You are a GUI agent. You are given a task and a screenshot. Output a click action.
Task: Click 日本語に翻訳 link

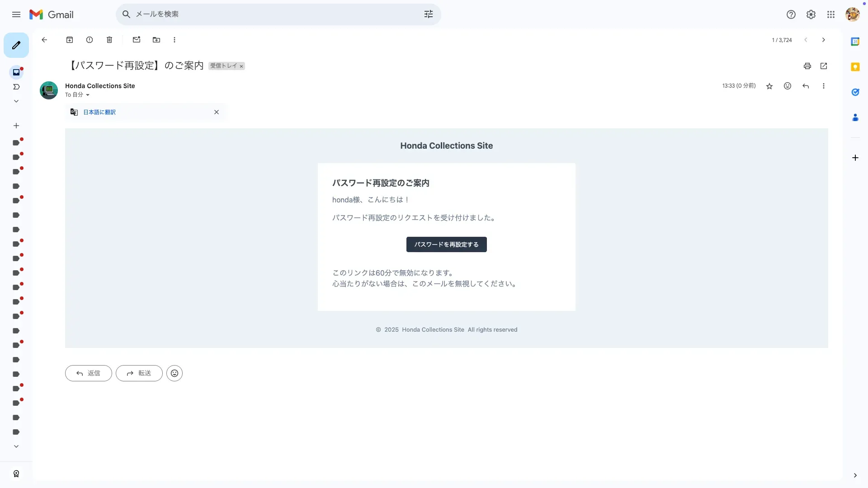[99, 112]
